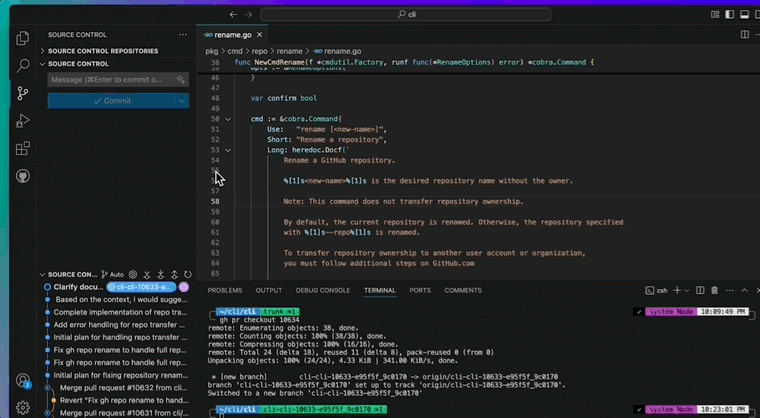Click 'pkg' in the breadcrumb path

click(212, 51)
